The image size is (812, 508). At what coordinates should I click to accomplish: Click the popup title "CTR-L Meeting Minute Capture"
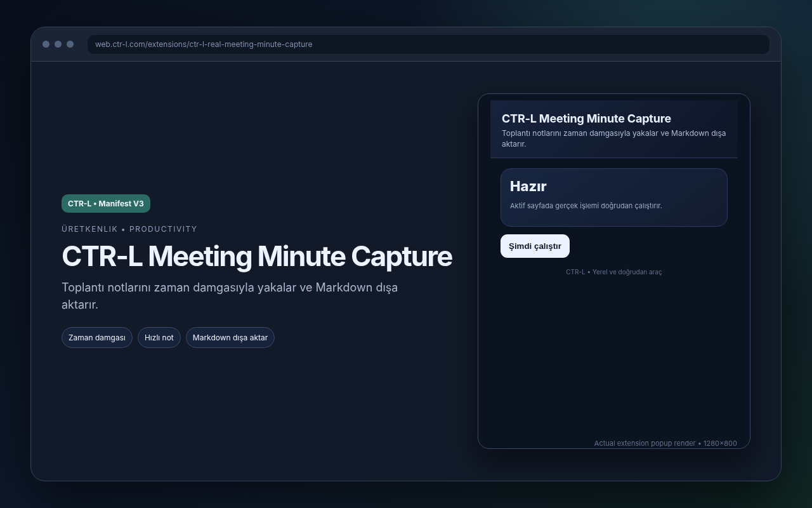[586, 119]
